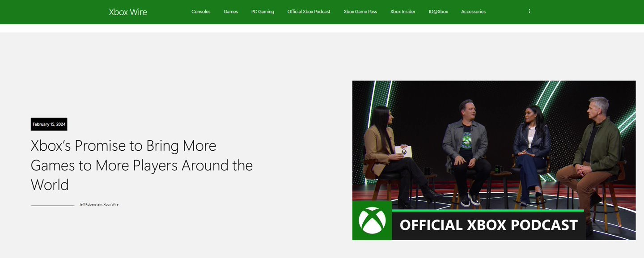This screenshot has width=644, height=258.
Task: Open the Xbox Game Pass section
Action: pos(360,12)
